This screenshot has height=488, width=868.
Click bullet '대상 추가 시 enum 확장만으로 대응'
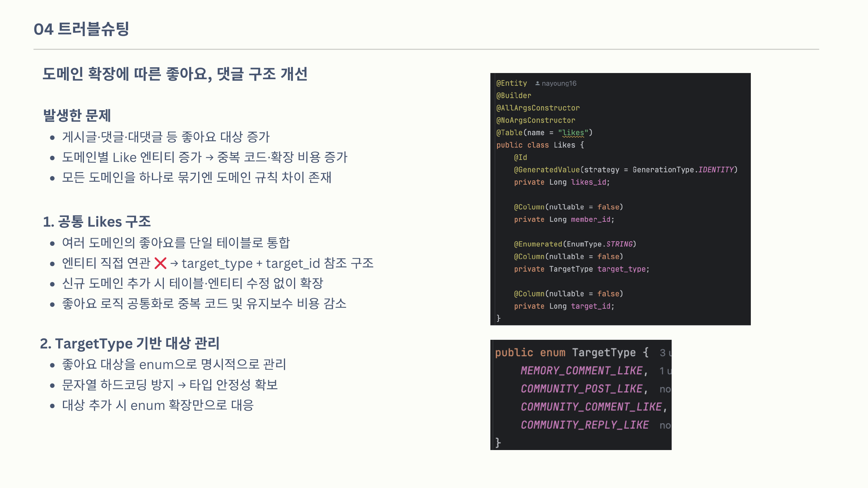pyautogui.click(x=158, y=405)
